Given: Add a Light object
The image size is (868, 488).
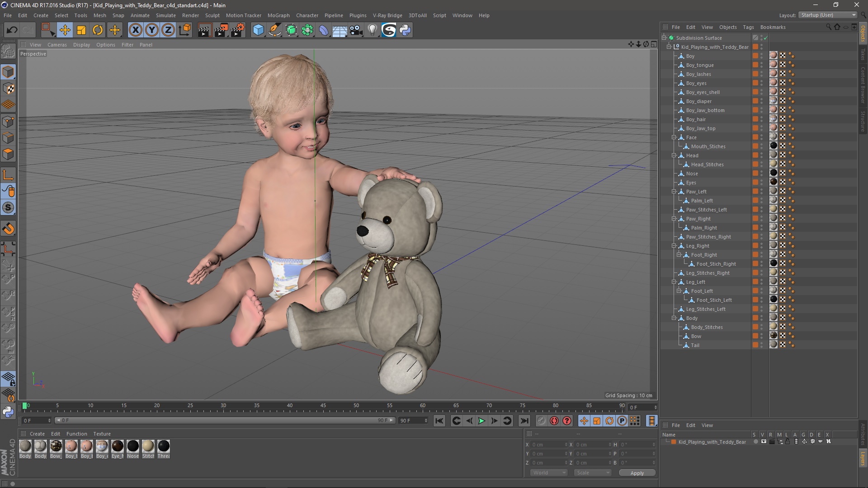Looking at the screenshot, I should click(x=372, y=30).
